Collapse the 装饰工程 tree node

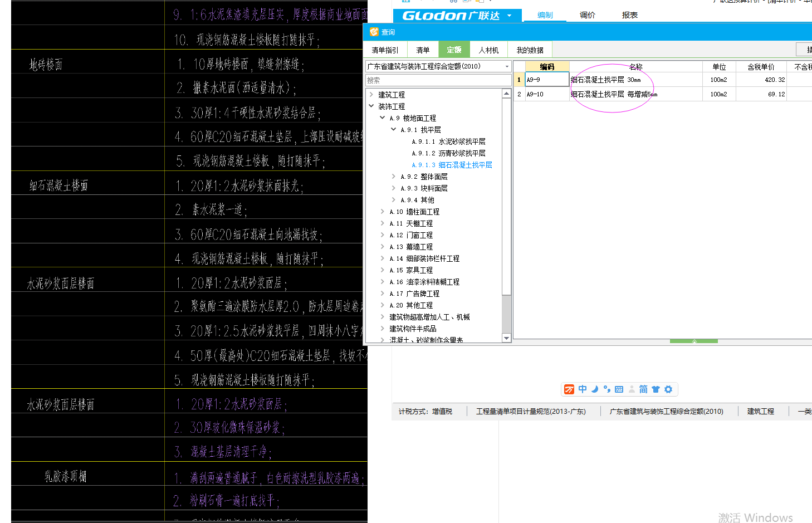(371, 106)
